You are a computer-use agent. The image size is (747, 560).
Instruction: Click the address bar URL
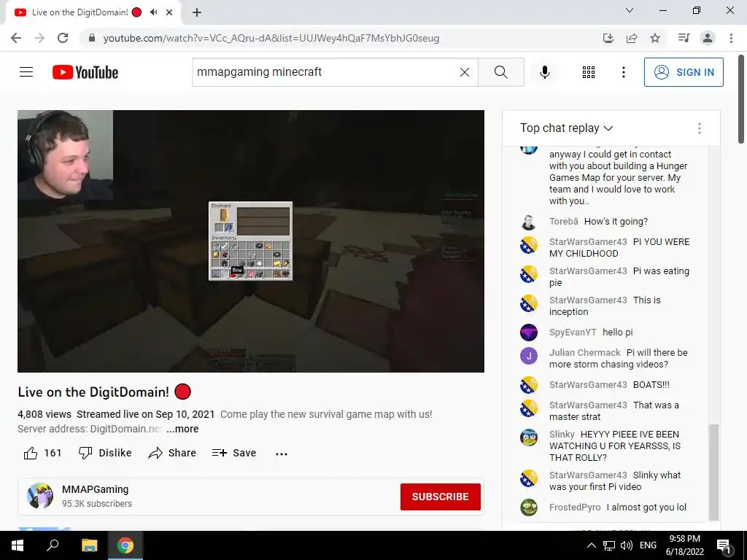(x=271, y=38)
